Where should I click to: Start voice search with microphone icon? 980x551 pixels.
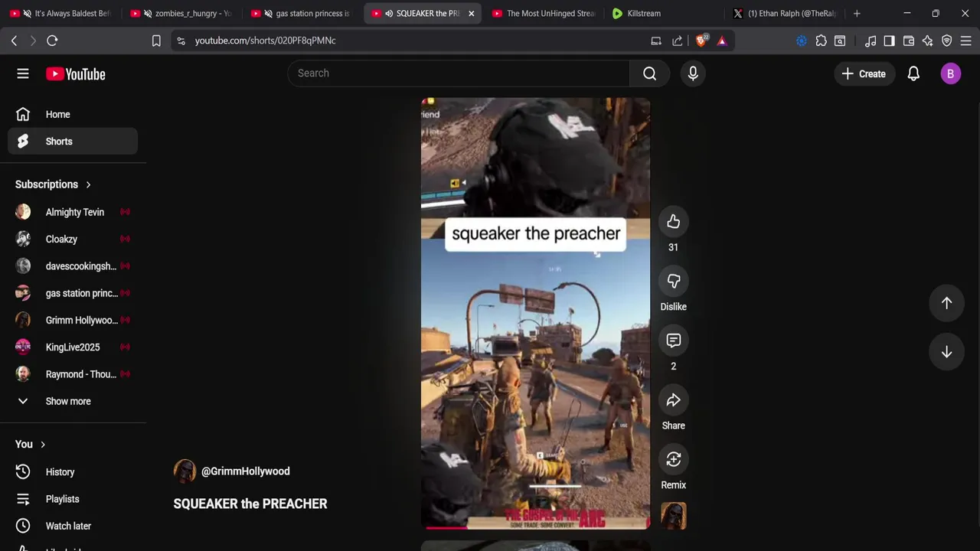(693, 73)
